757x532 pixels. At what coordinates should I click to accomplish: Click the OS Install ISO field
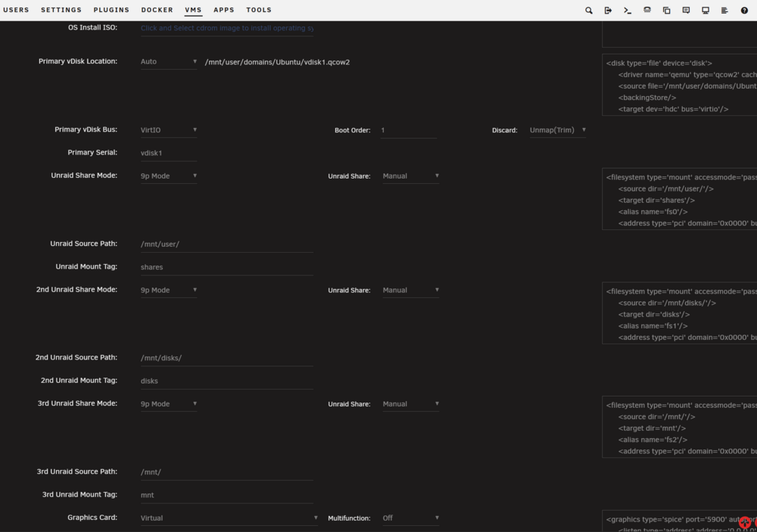pos(227,28)
